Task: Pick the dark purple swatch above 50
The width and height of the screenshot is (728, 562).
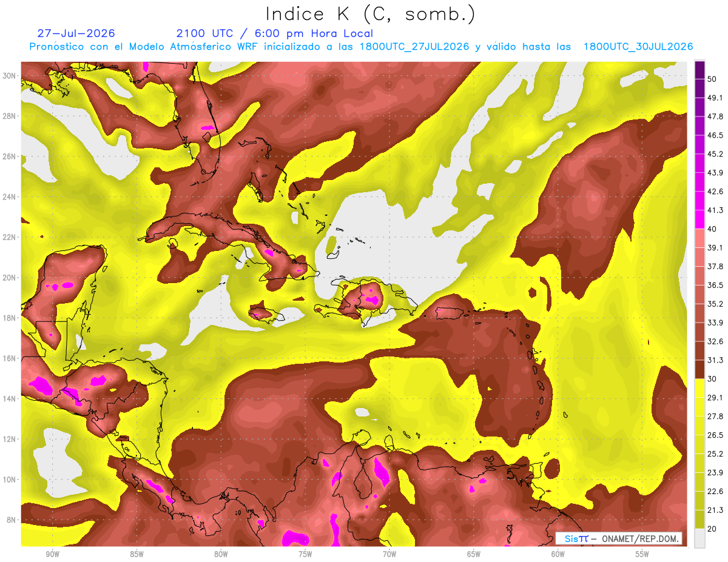Action: tap(699, 70)
